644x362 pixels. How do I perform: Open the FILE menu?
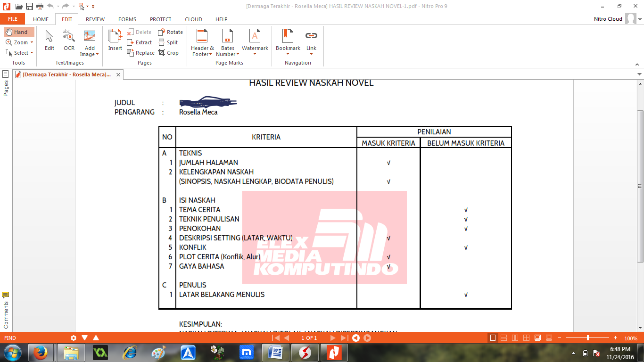coord(13,19)
